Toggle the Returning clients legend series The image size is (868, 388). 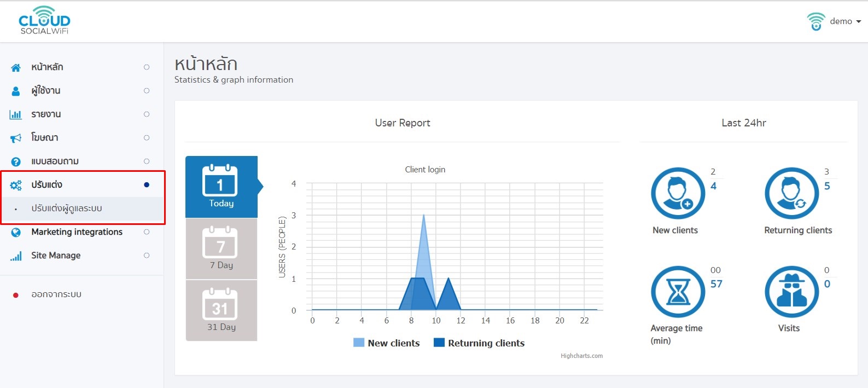(479, 343)
